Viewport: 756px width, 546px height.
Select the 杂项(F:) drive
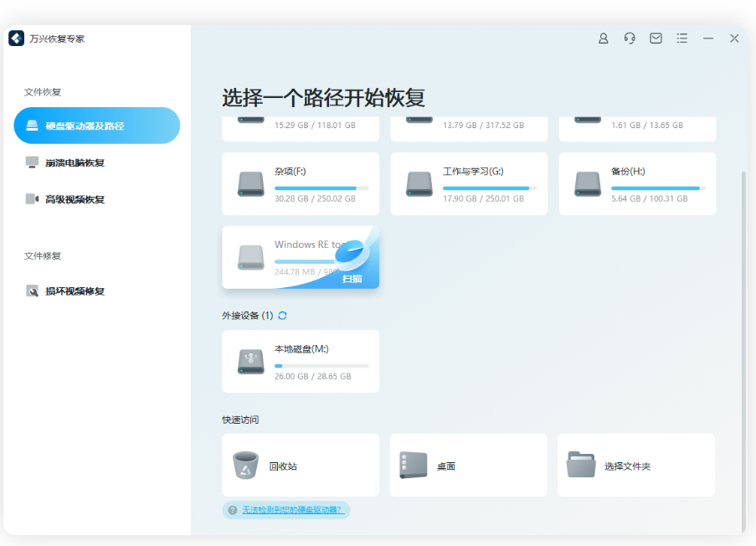[300, 183]
